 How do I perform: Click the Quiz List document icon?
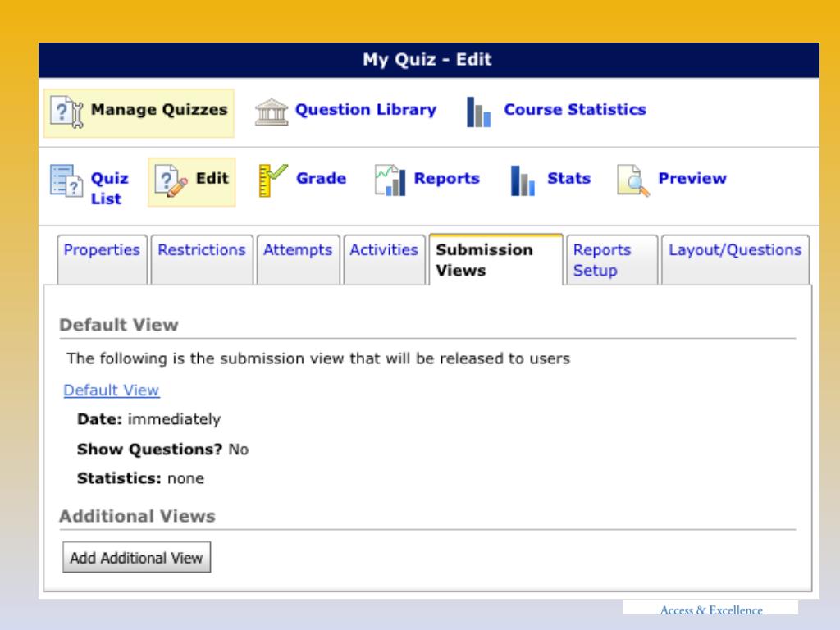(66, 181)
